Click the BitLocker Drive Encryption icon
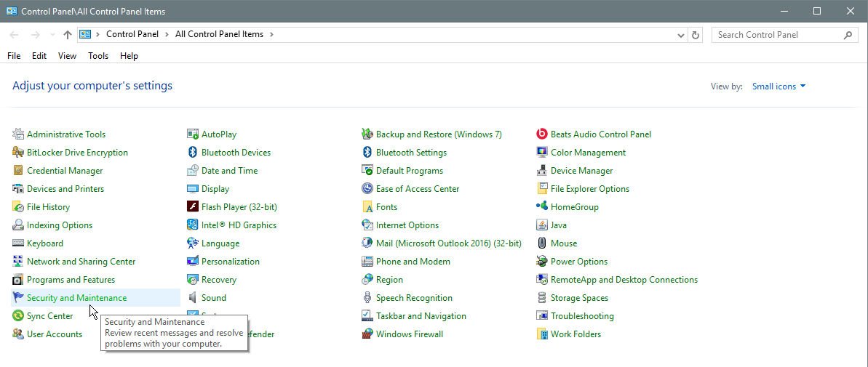Viewport: 868px width, 367px height. 18,153
